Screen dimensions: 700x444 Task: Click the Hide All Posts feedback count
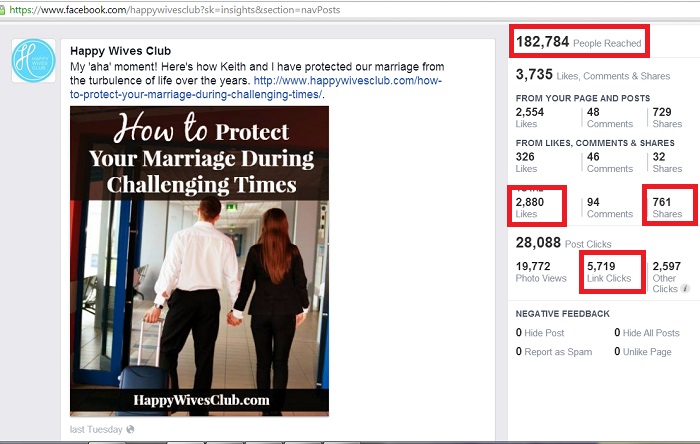coord(647,332)
